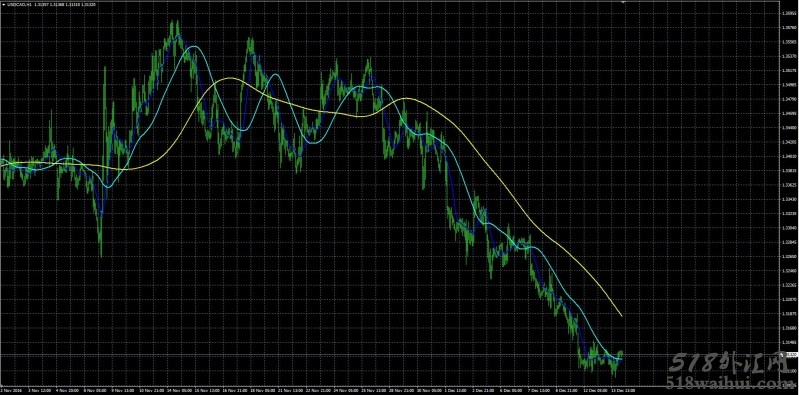
Task: Click the cyan moving average's highest peak
Action: click(x=193, y=46)
